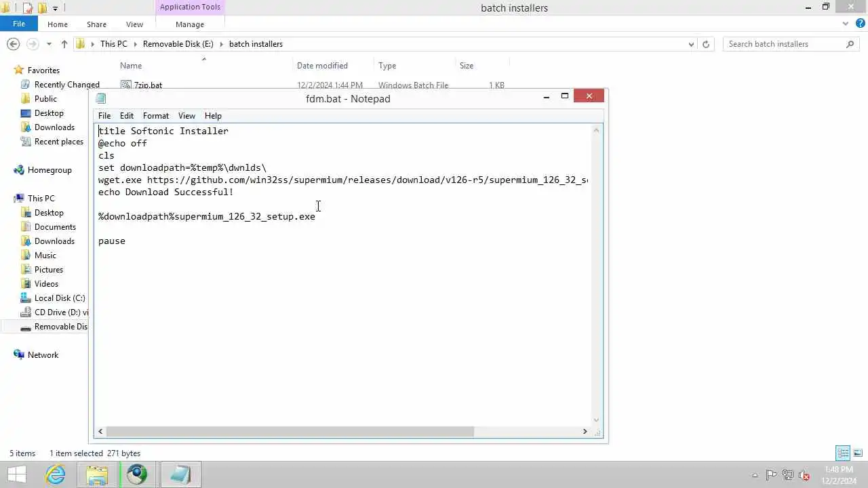Open the Manage ribbon tab
868x488 pixels.
(190, 24)
